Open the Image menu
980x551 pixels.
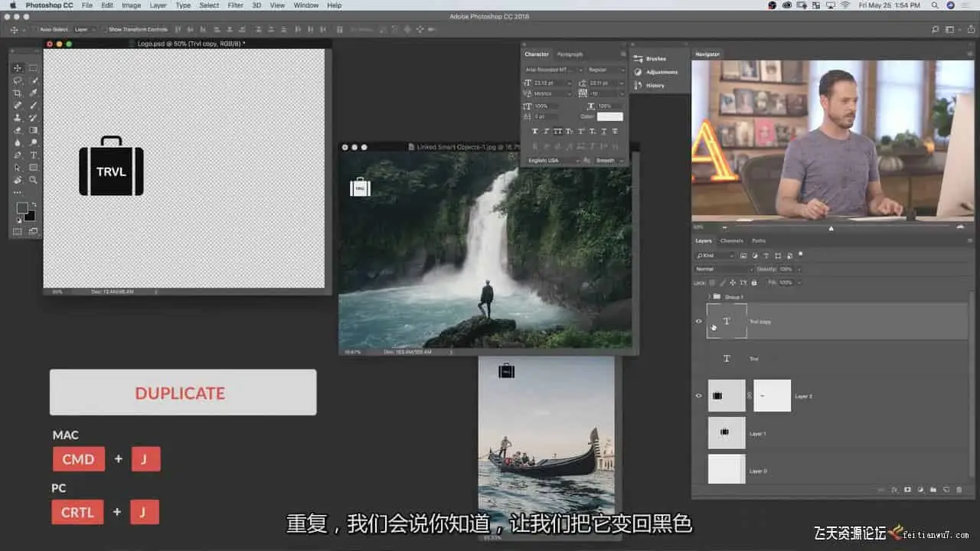(131, 5)
